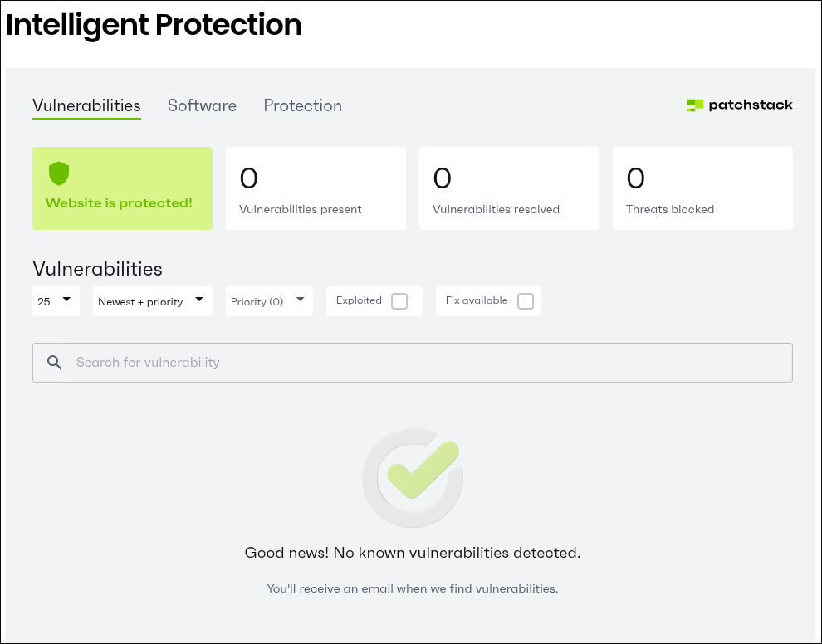Tick the Exploited checkbox
Viewport: 822px width, 644px height.
(x=399, y=301)
